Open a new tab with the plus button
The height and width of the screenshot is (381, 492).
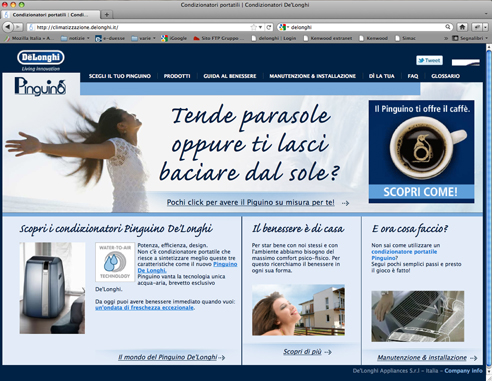pos(107,14)
